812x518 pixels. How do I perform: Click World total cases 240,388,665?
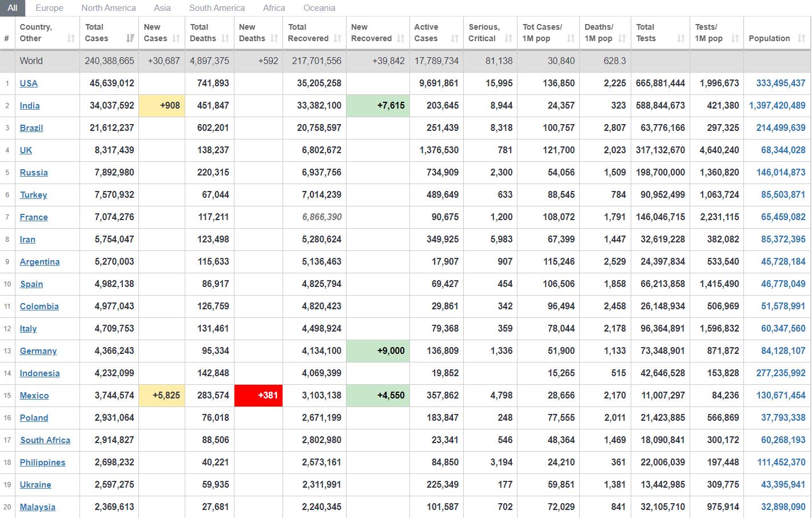pyautogui.click(x=109, y=61)
